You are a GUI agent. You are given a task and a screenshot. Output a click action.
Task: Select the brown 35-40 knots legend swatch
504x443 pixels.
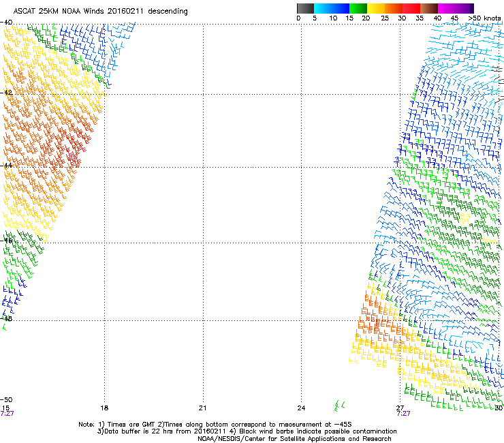click(429, 8)
